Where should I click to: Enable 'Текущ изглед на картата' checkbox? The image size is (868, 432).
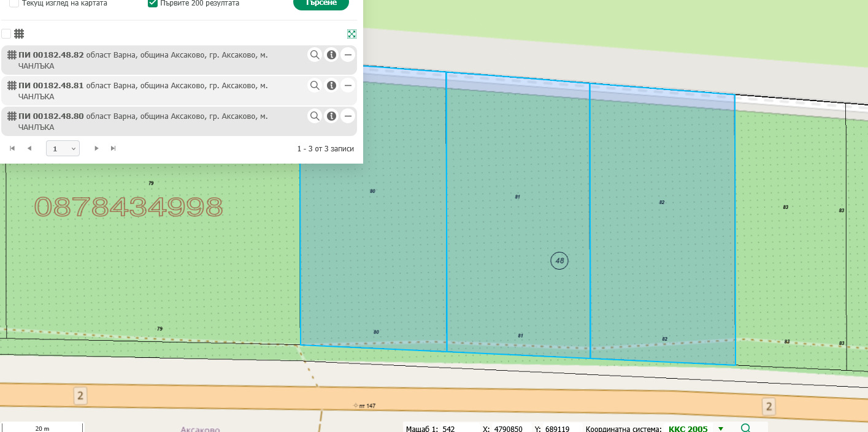click(x=14, y=4)
